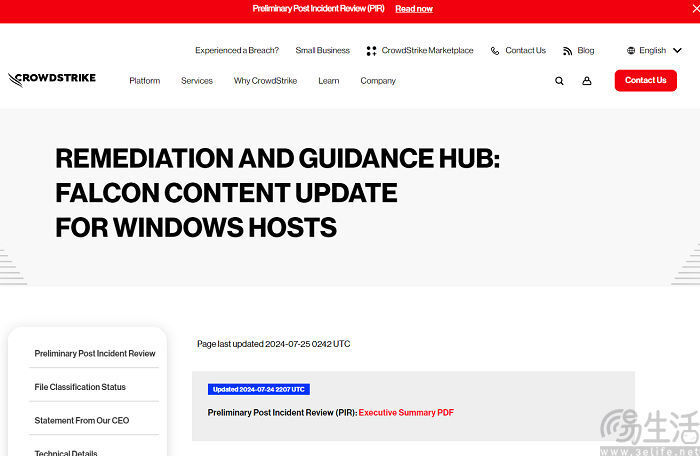The image size is (700, 456).
Task: Expand the English language dropdown chevron
Action: point(677,50)
